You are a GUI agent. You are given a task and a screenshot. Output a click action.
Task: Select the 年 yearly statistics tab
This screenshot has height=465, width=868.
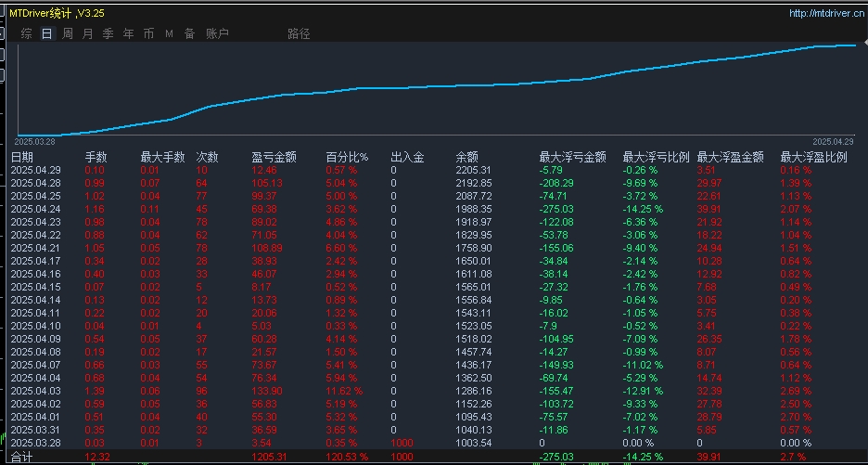[x=128, y=33]
